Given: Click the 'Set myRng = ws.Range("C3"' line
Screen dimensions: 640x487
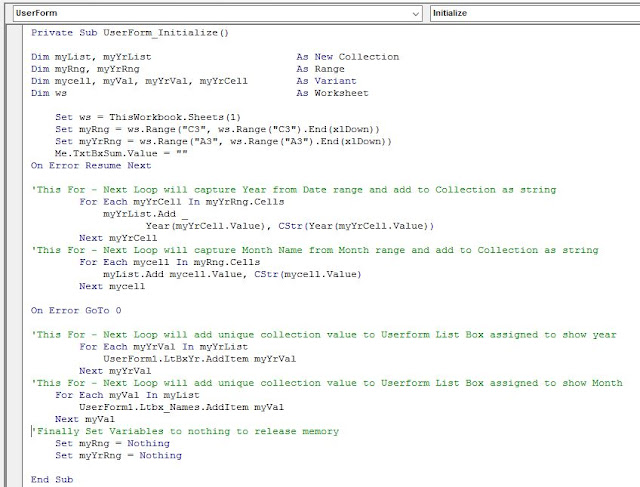Looking at the screenshot, I should (217, 129).
